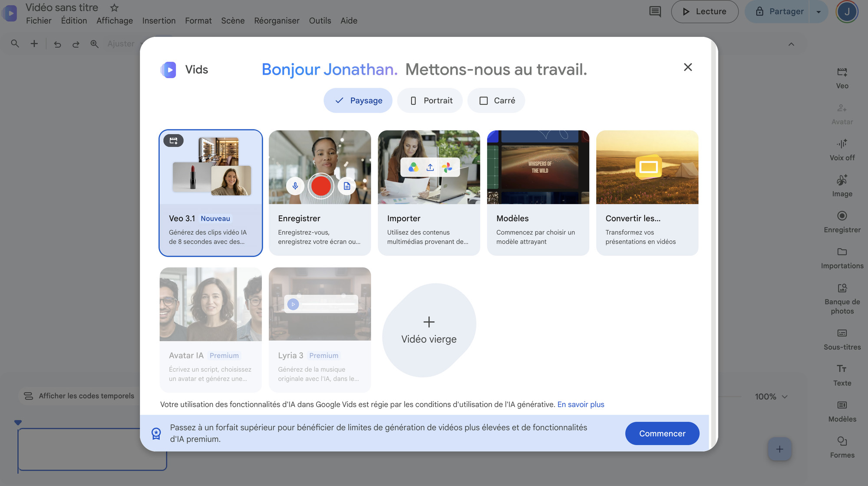This screenshot has height=486, width=868.
Task: Open the Outils menu
Action: pos(320,20)
